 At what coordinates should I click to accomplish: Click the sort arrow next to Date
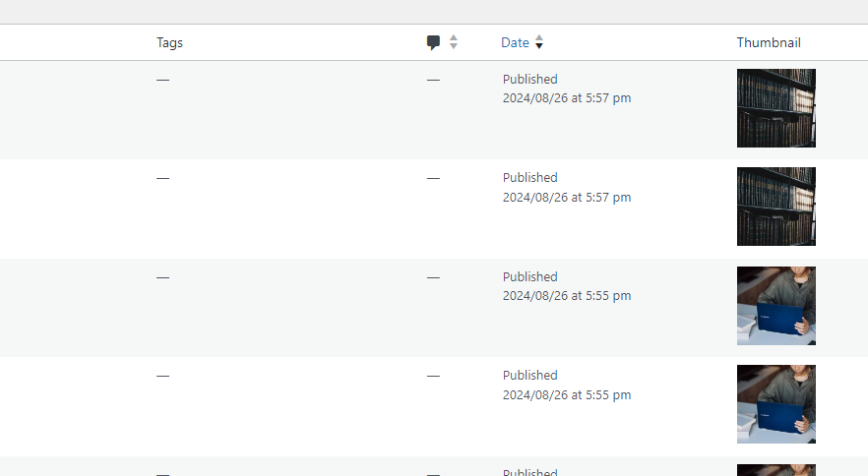[539, 42]
